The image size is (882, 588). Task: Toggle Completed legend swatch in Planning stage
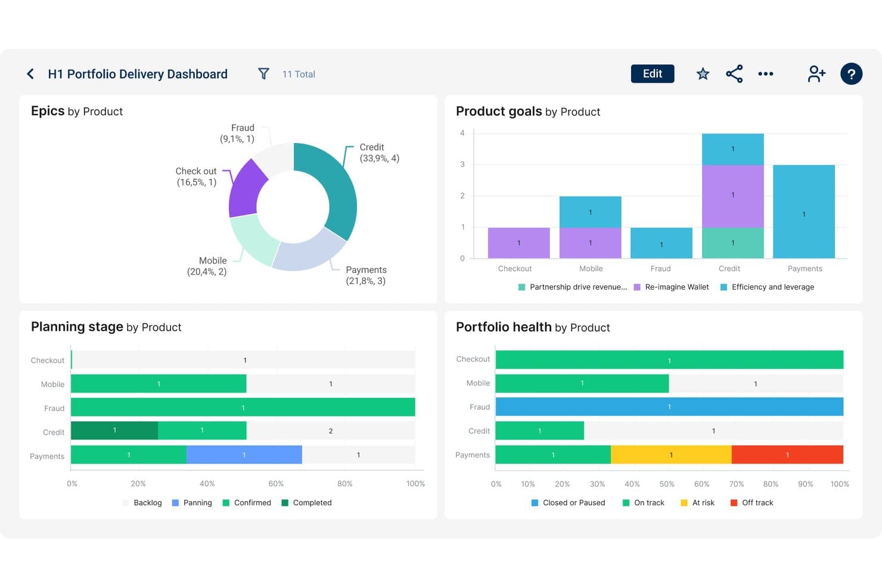tap(285, 503)
